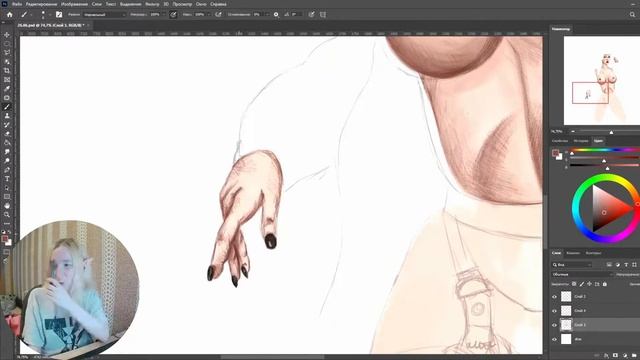The height and width of the screenshot is (360, 640).
Task: Switch to the История tab
Action: pos(581,141)
